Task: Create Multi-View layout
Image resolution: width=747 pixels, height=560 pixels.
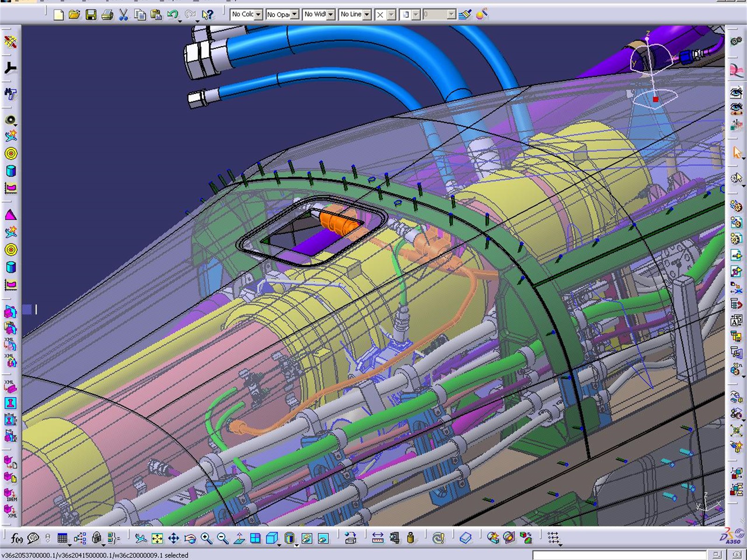Action: tap(255, 539)
